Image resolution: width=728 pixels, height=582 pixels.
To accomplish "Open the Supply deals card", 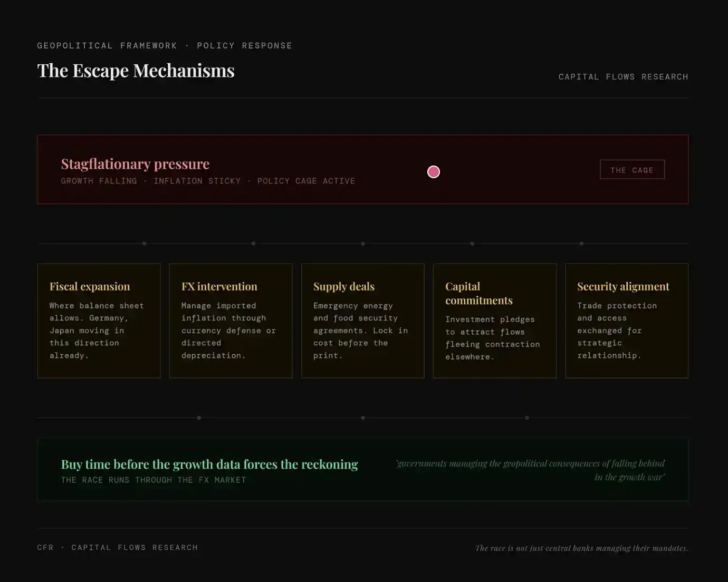I will pyautogui.click(x=362, y=321).
